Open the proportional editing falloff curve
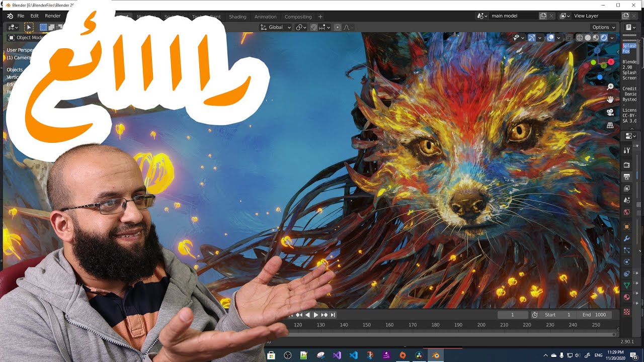 (347, 27)
